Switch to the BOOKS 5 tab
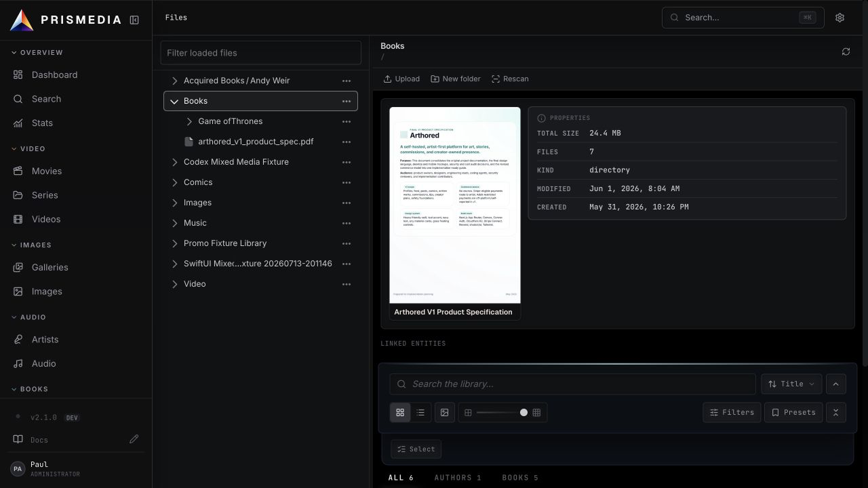The image size is (868, 488). [x=520, y=478]
